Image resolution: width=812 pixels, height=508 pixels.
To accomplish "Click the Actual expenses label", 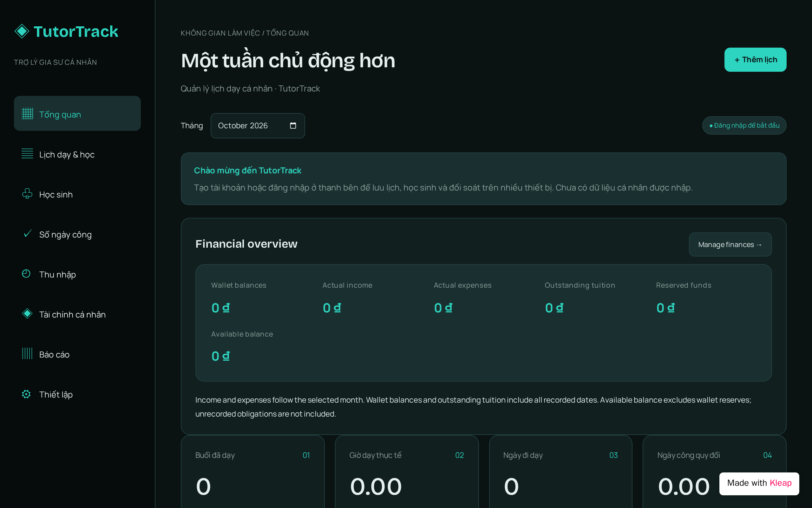I will click(x=462, y=285).
